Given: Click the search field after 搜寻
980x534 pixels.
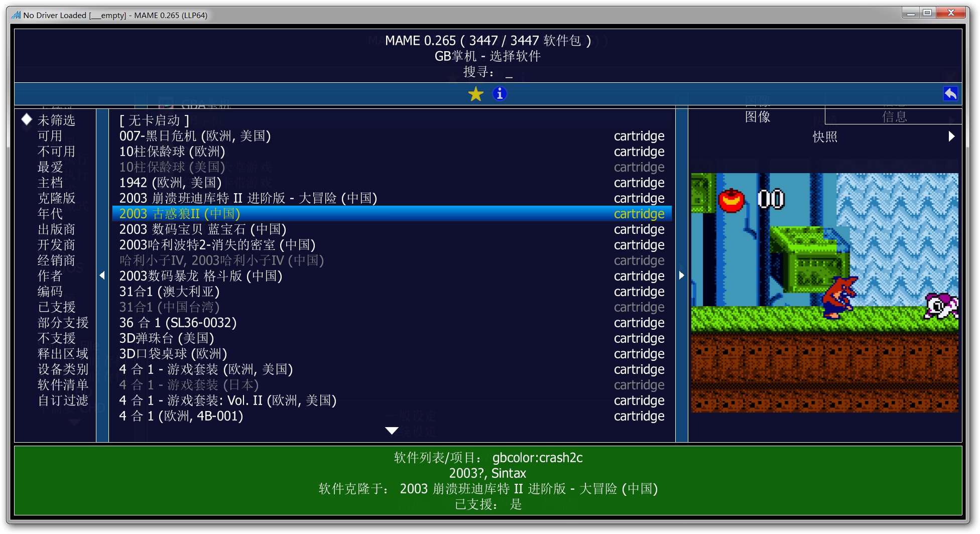Looking at the screenshot, I should tap(509, 72).
